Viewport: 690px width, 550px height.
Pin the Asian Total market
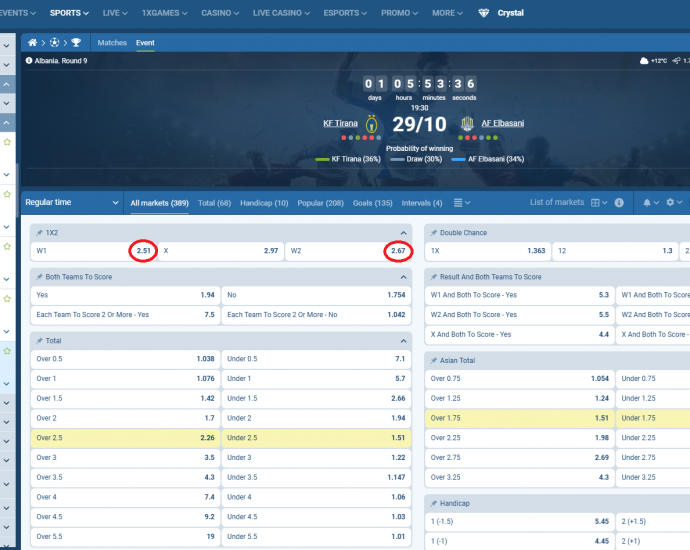coord(433,360)
